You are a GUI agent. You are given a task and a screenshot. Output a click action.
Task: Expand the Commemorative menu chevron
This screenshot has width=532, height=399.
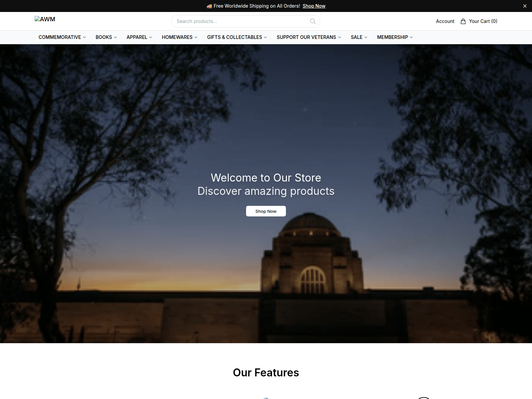point(84,37)
